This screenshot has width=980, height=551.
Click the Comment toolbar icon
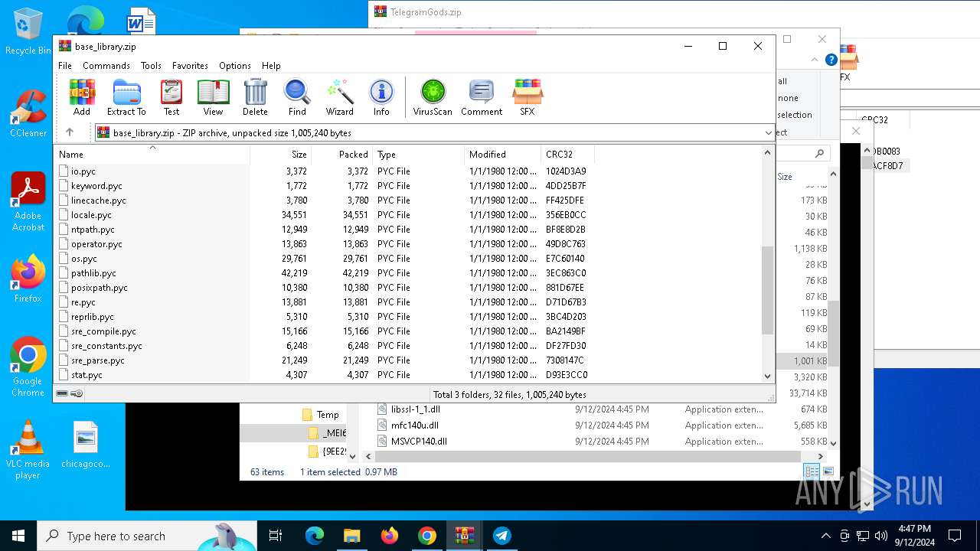(x=482, y=97)
